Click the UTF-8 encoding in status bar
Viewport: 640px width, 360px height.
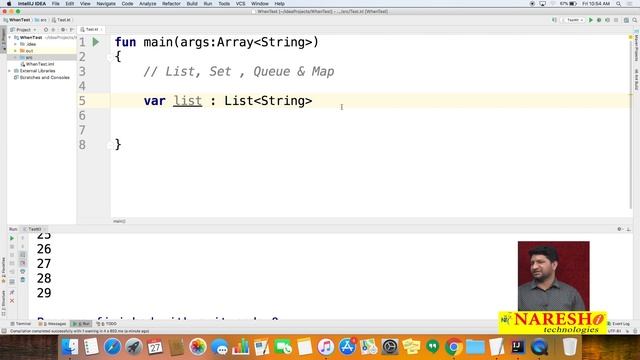click(614, 331)
